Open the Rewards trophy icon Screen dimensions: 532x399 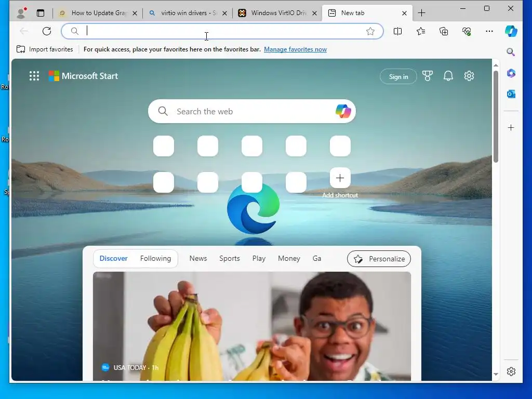428,76
